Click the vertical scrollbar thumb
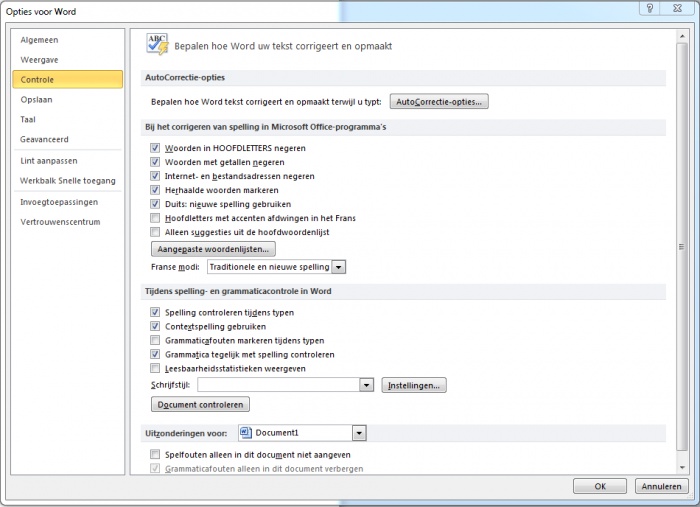 [x=682, y=247]
